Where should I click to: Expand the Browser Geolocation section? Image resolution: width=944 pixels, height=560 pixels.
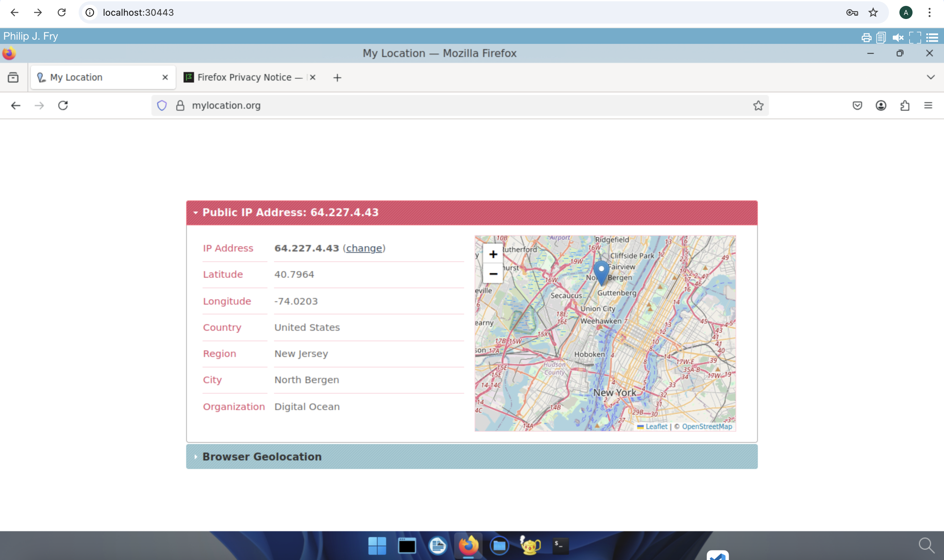(x=262, y=457)
